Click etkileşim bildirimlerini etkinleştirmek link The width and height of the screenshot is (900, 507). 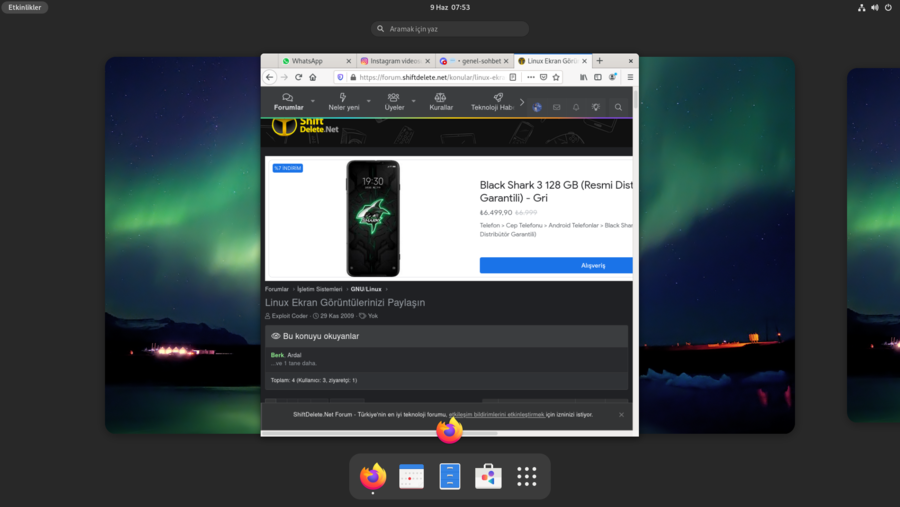496,415
